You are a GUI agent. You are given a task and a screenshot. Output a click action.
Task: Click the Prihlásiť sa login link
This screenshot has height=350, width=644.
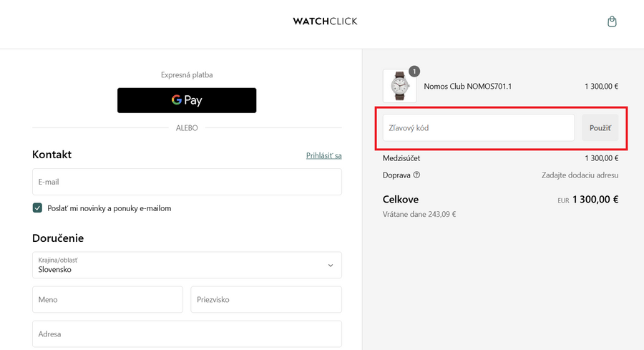tap(323, 155)
